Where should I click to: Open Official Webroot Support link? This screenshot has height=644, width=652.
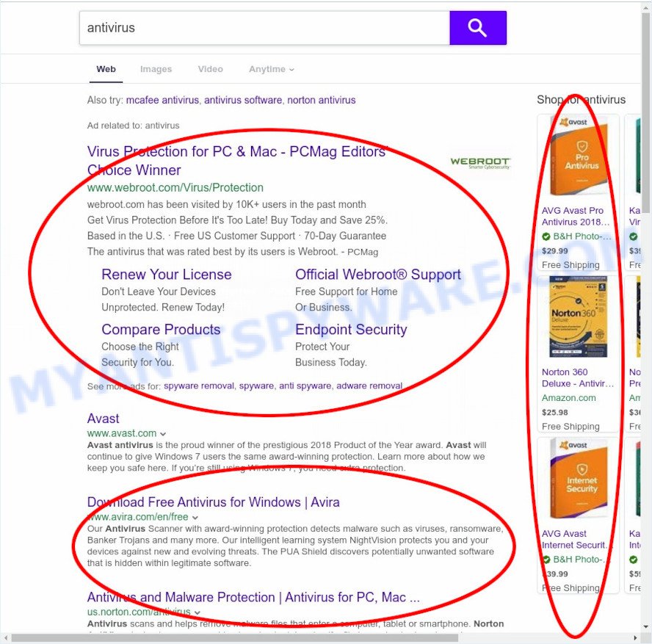pos(377,275)
